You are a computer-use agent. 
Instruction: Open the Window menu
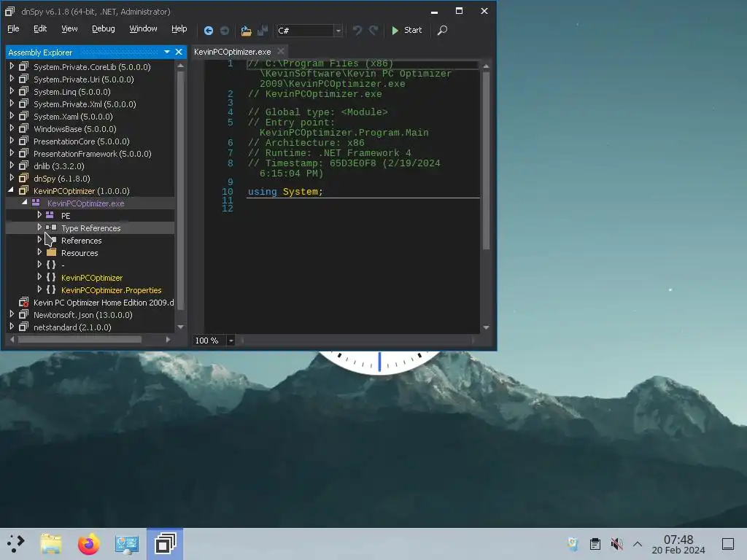click(x=144, y=28)
